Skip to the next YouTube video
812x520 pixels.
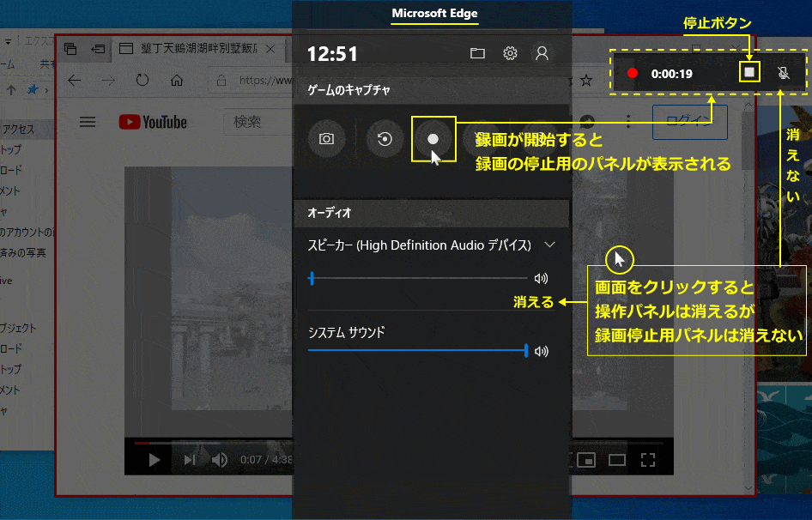[190, 460]
